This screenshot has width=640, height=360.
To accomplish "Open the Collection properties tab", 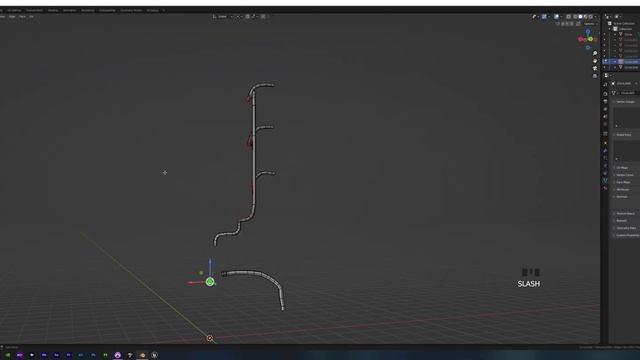I will pos(605,134).
